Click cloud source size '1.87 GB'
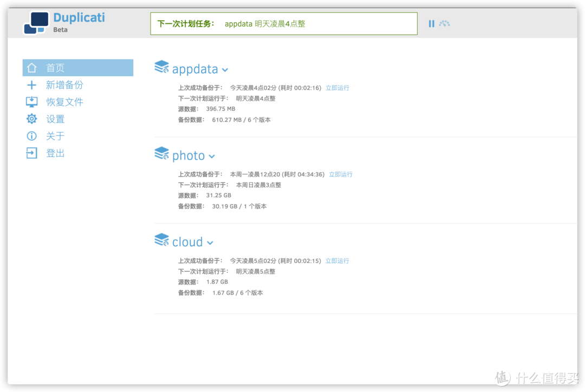585x392 pixels. pos(217,282)
